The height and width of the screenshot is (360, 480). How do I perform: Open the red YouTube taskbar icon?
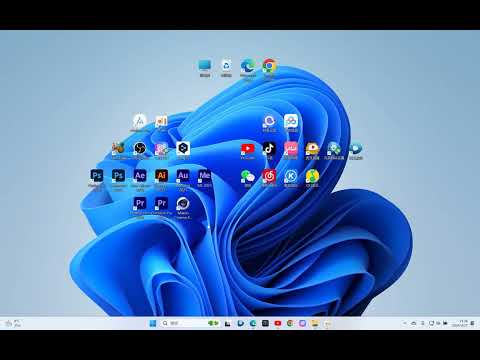point(278,323)
